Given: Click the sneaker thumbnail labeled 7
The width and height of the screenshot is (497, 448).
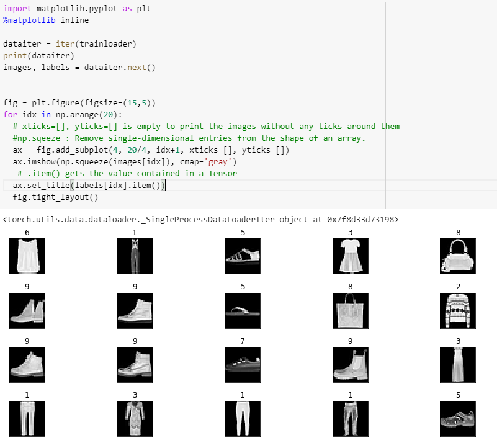Looking at the screenshot, I should [243, 365].
